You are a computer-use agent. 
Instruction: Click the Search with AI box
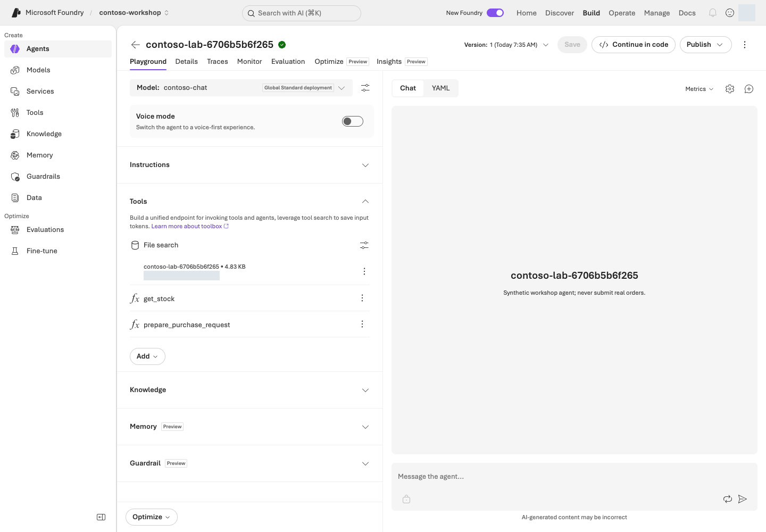pos(302,13)
